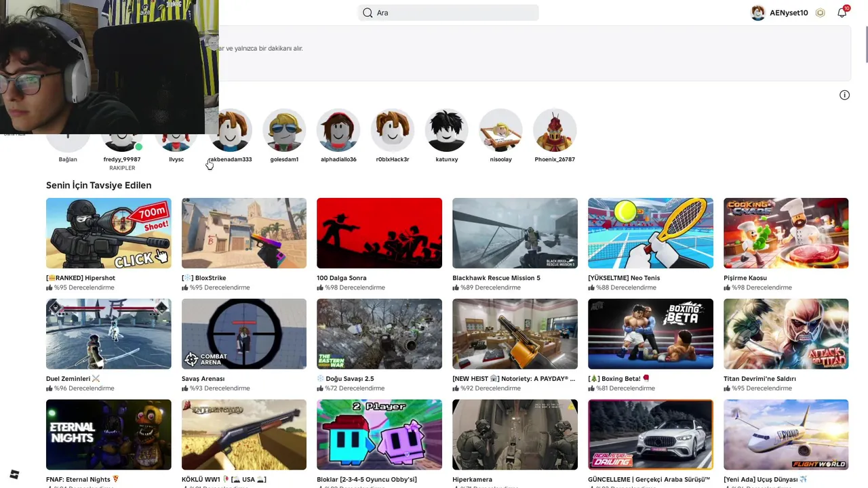Open the Hipershot game thumbnail
The image size is (868, 488).
(x=108, y=233)
